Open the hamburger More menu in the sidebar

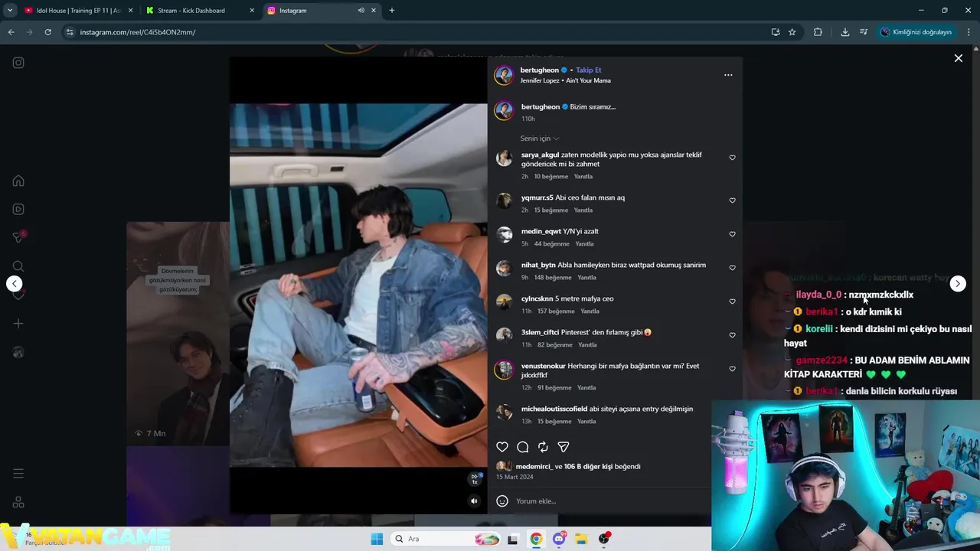point(18,474)
